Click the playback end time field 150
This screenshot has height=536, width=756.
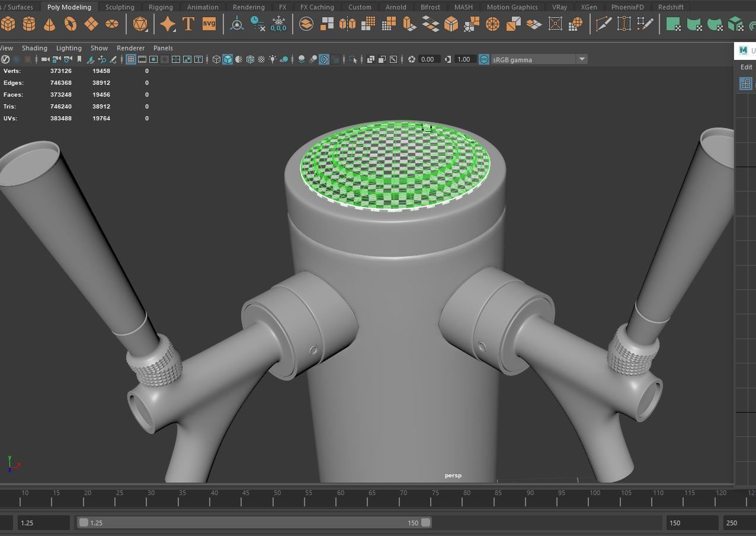click(691, 522)
